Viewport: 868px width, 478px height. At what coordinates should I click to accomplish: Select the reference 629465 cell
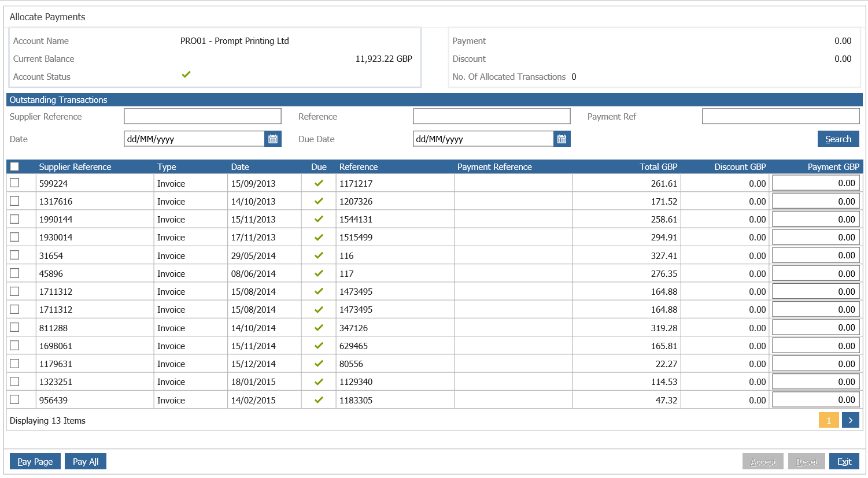395,346
